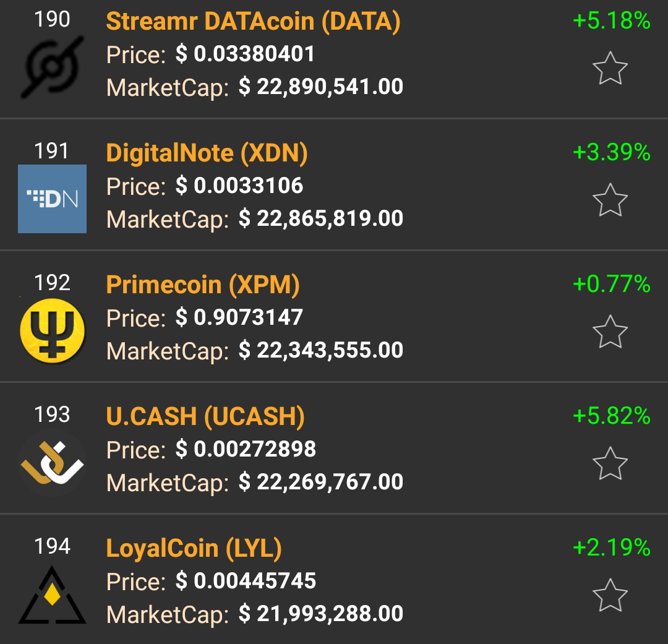Screen dimensions: 668x644
Task: Open the Streamr DATAcoin (DATA) title
Action: coord(254,21)
